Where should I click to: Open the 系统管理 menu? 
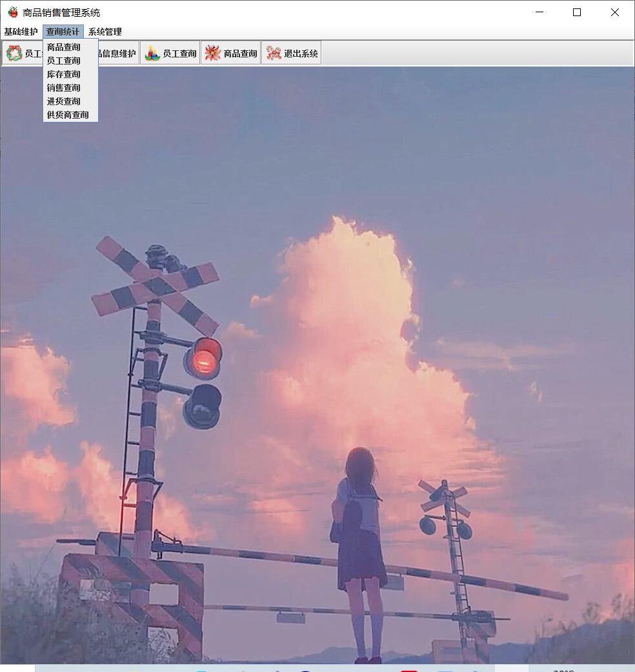click(x=105, y=32)
